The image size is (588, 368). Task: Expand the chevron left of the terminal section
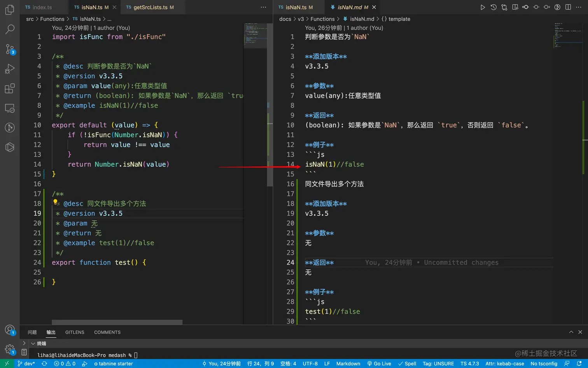pos(24,343)
